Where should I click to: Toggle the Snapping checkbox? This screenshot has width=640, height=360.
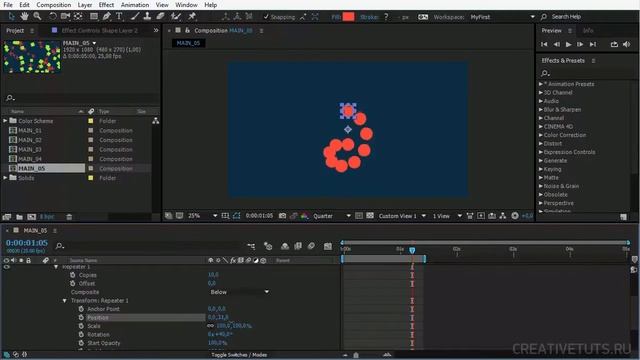(266, 17)
